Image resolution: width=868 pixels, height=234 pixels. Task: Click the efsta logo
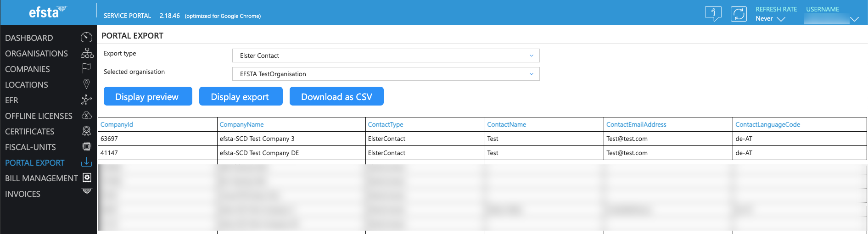(x=48, y=12)
